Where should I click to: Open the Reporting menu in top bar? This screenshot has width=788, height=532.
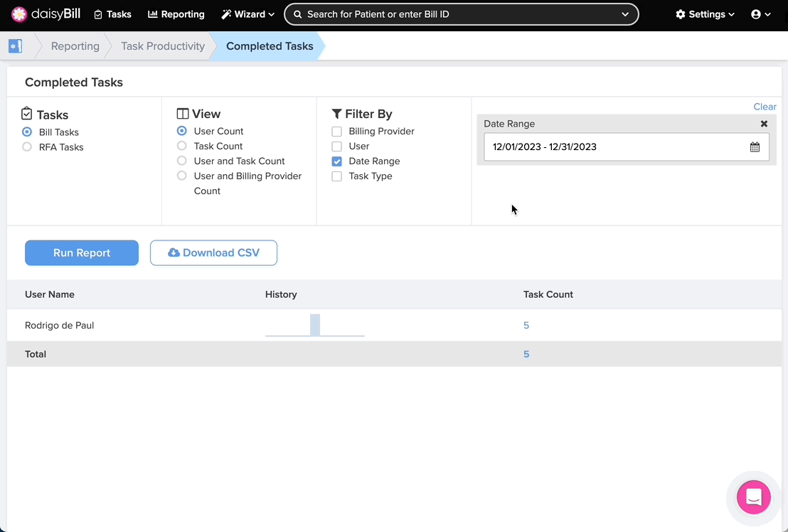(x=176, y=14)
